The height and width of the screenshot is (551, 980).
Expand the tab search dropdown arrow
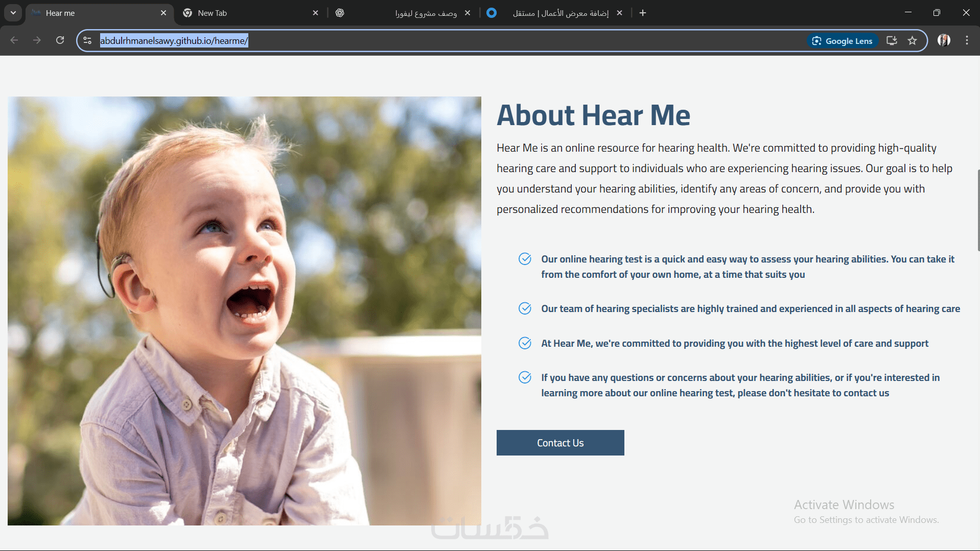pyautogui.click(x=13, y=13)
